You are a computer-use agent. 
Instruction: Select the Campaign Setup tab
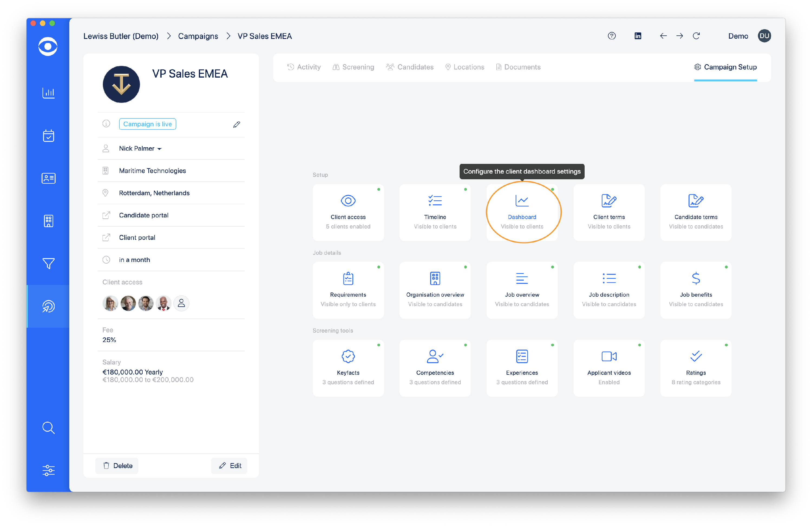[x=726, y=67]
